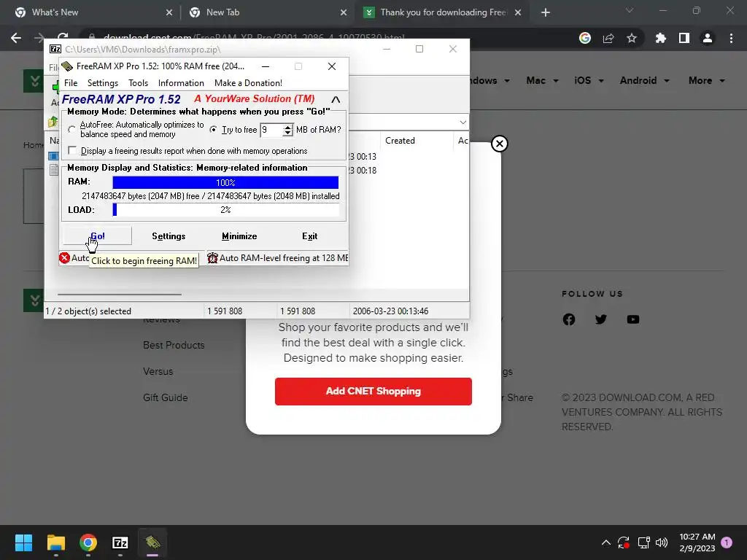Open the Settings menu in FreeRAM menu bar
747x560 pixels.
pos(102,83)
